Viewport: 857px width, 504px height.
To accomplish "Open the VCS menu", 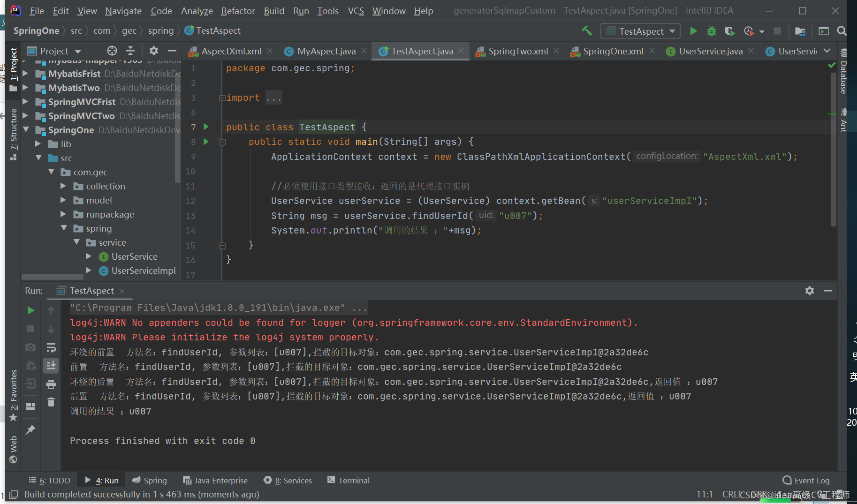I will pyautogui.click(x=356, y=11).
